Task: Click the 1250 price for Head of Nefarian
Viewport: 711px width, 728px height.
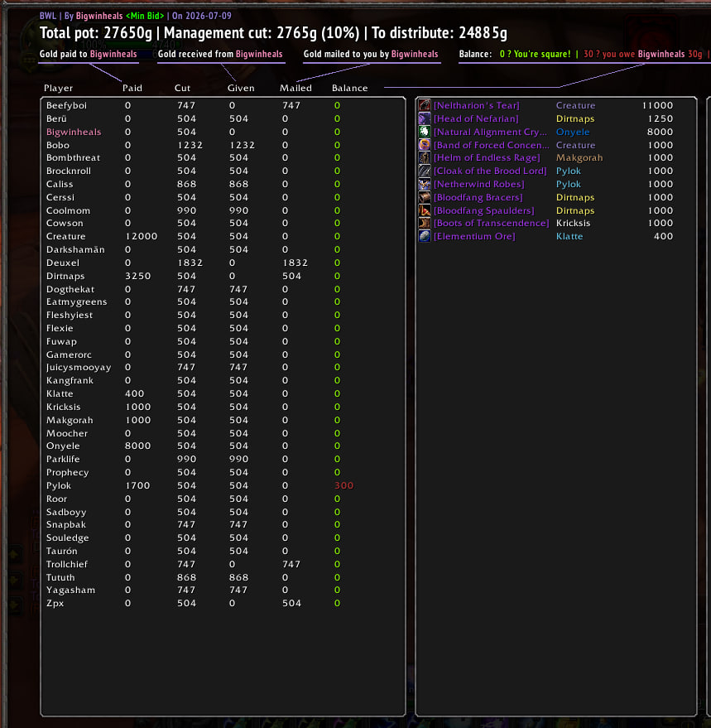Action: click(661, 118)
